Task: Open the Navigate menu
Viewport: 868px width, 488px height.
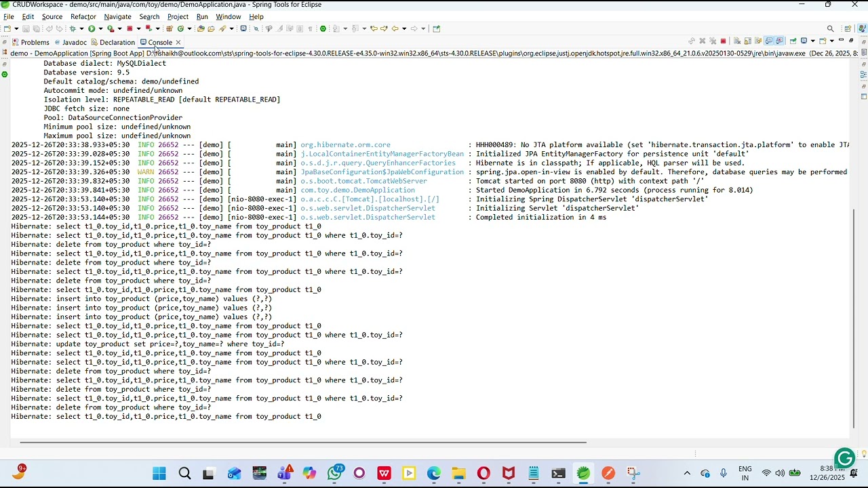Action: click(x=118, y=17)
